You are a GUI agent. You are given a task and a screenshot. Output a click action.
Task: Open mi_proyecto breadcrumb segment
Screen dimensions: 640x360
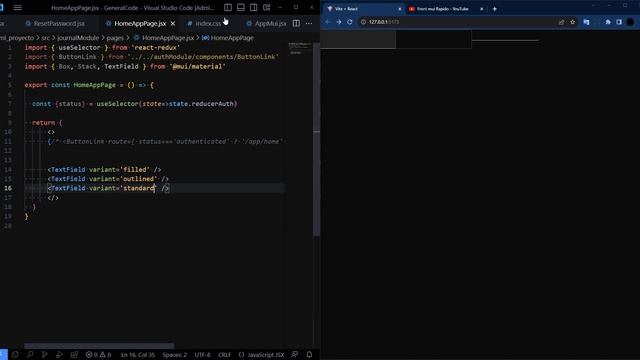[17, 38]
